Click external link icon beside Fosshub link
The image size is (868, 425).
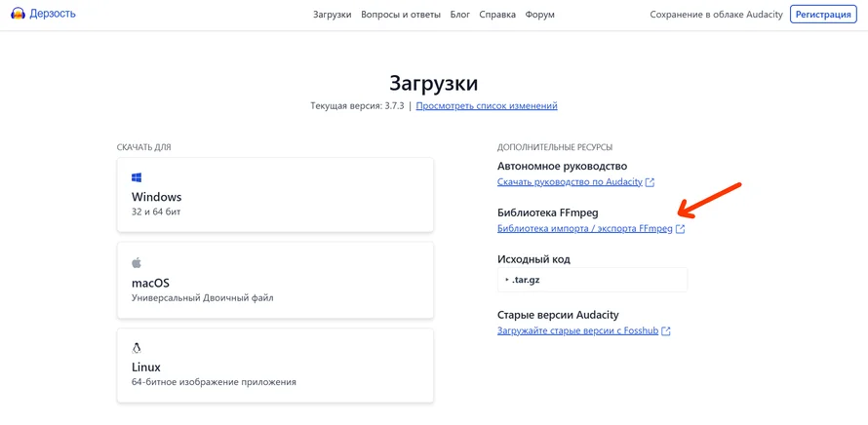tap(666, 331)
